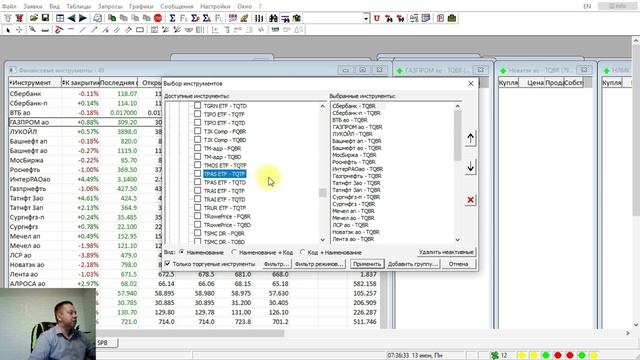The image size is (640, 360).
Task: Select the crosshair tool in chart toolbar
Action: [x=19, y=30]
